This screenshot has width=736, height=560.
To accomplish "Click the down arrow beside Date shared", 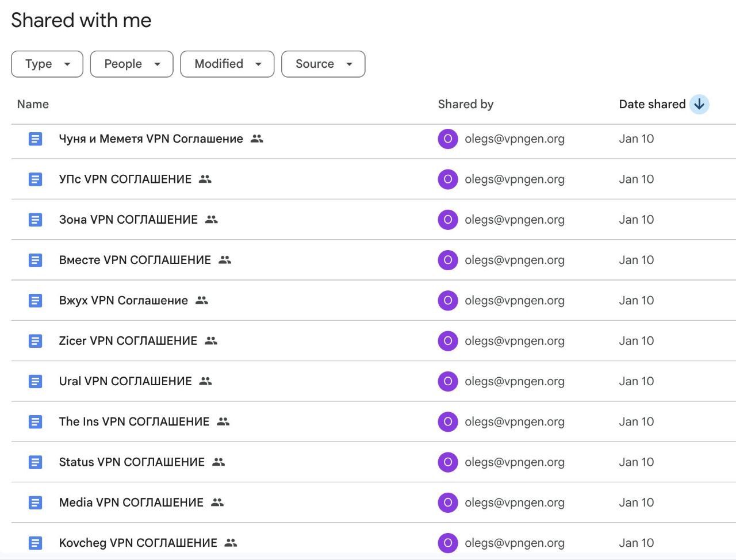I will 699,104.
